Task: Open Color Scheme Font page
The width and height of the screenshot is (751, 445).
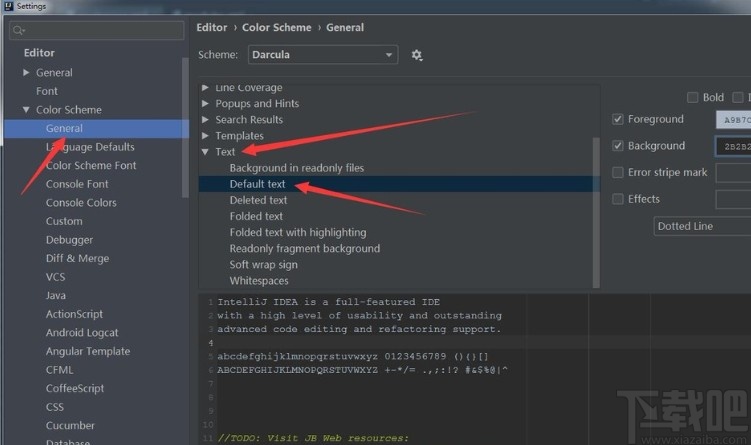Action: [91, 166]
